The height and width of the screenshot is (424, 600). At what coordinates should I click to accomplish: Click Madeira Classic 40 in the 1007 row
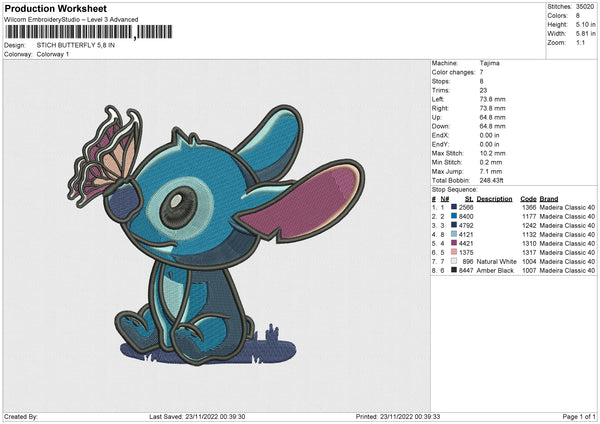click(x=567, y=271)
